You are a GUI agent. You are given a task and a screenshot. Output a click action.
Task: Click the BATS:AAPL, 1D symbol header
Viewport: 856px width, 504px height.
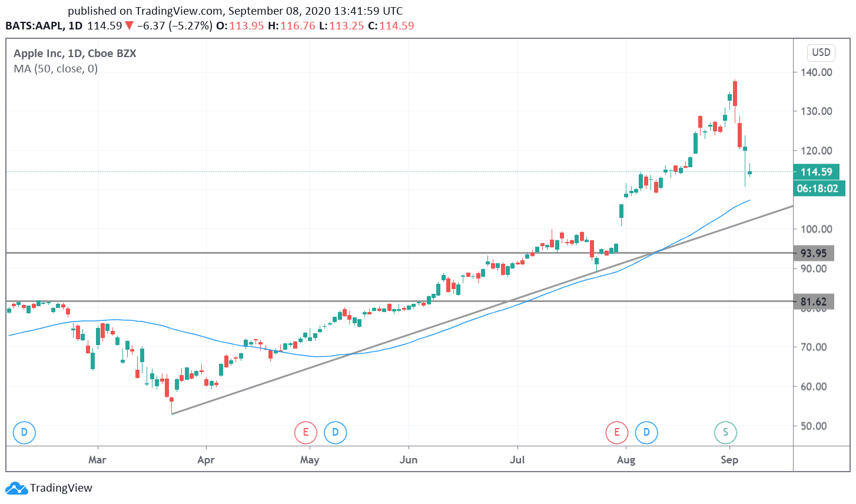[x=44, y=26]
